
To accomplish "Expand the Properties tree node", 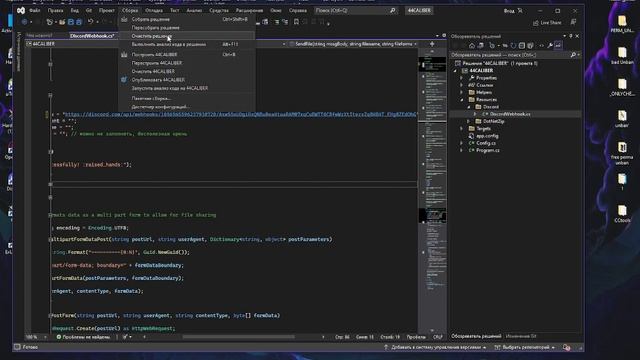I will pos(462,78).
